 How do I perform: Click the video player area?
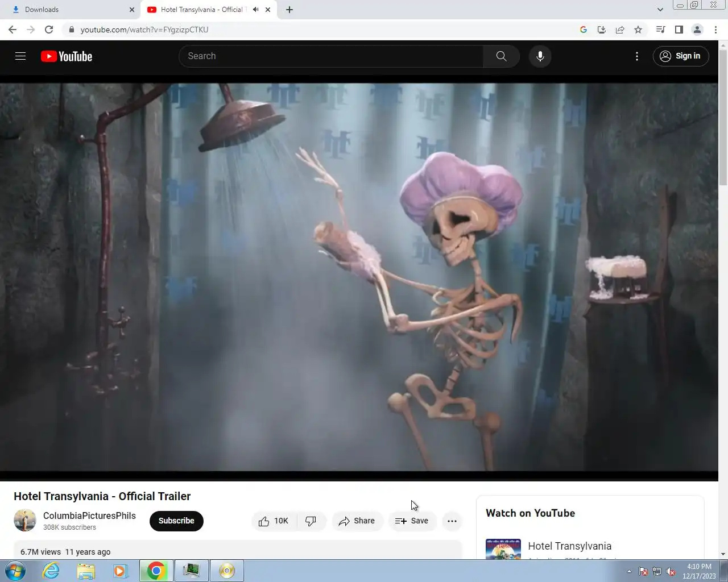click(359, 277)
